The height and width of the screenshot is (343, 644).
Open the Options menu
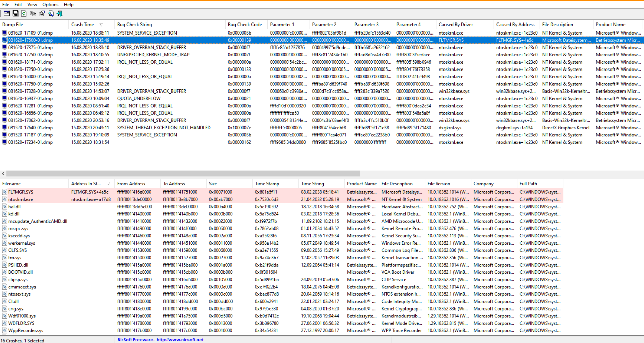pos(50,4)
